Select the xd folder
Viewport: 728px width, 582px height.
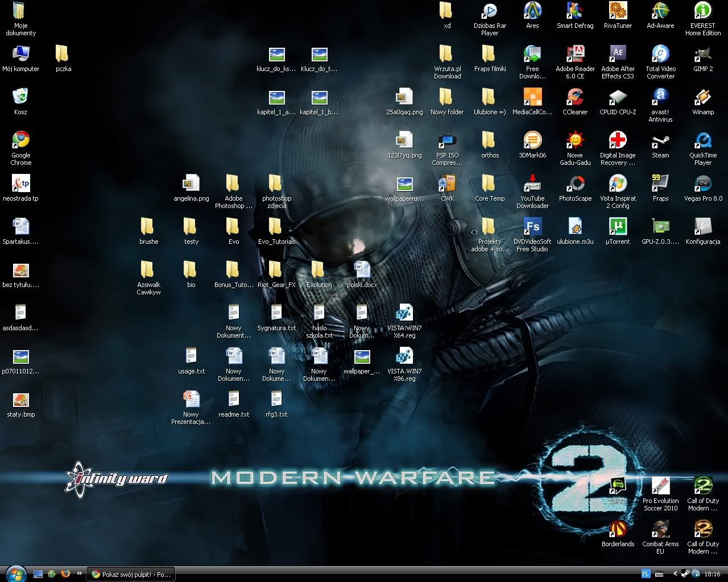click(x=447, y=15)
